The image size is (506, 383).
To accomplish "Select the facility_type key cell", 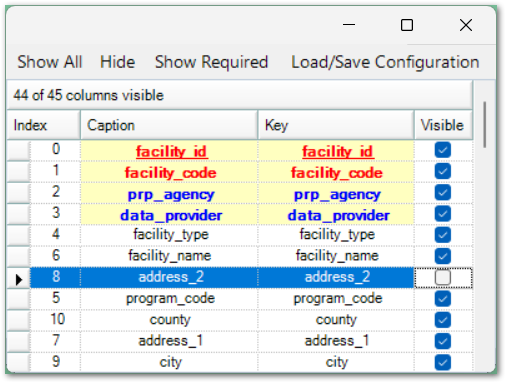I will pyautogui.click(x=336, y=235).
